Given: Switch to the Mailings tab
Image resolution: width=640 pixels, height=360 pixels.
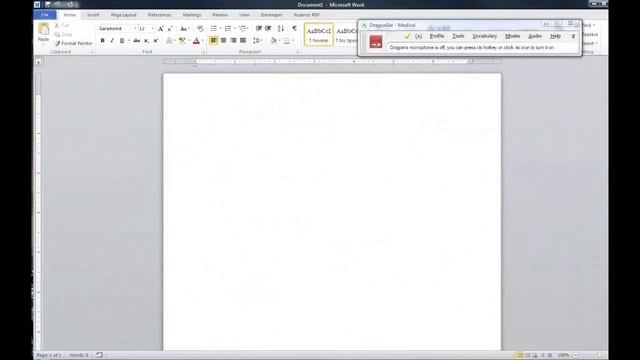Looking at the screenshot, I should click(192, 15).
